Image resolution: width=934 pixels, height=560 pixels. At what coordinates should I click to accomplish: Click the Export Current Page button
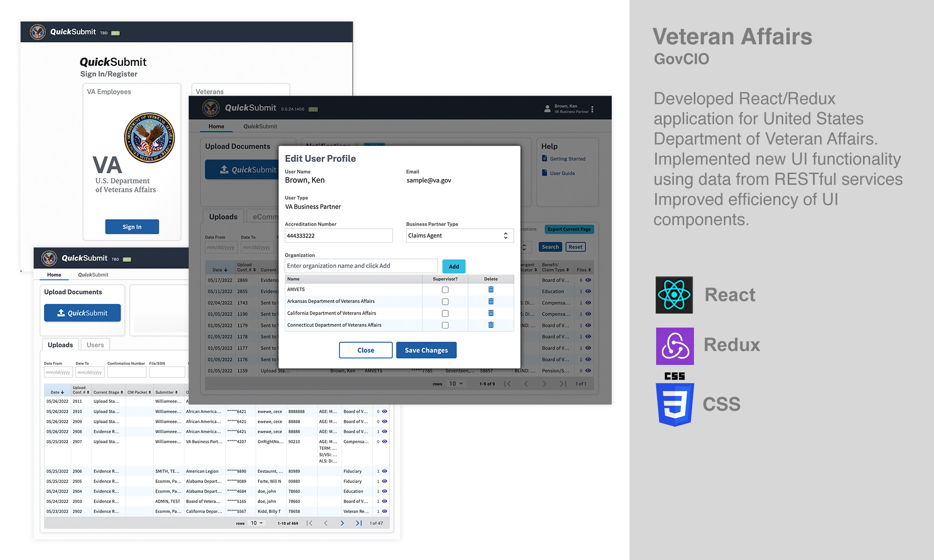coord(569,229)
